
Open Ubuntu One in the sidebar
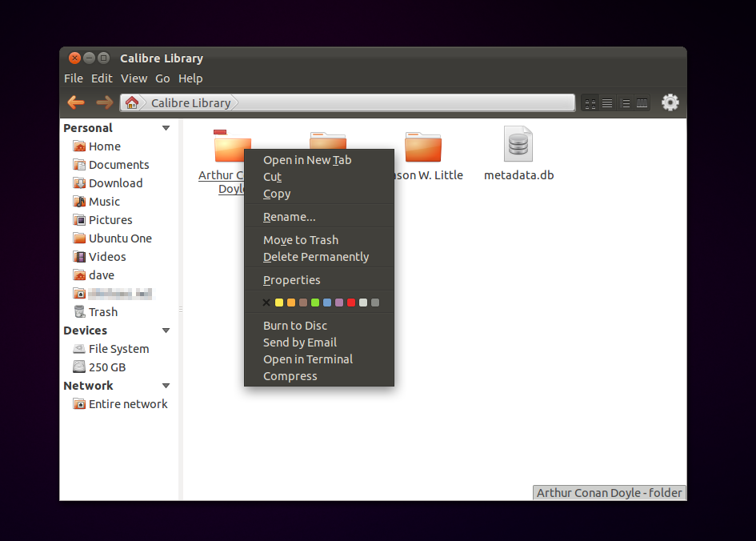(112, 238)
